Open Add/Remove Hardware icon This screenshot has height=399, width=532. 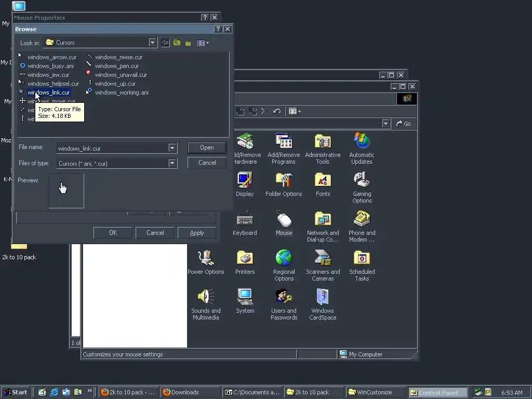point(246,149)
